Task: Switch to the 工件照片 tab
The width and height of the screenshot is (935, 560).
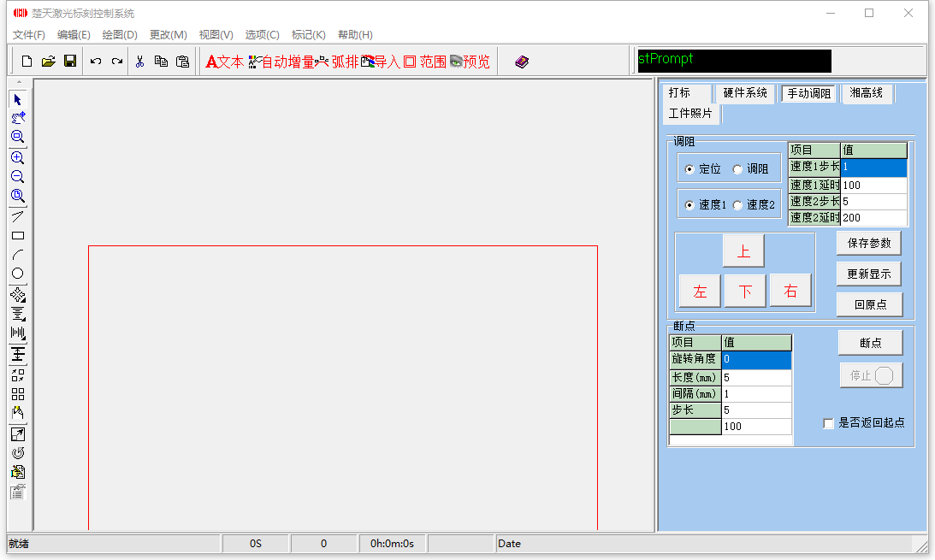Action: coord(691,113)
